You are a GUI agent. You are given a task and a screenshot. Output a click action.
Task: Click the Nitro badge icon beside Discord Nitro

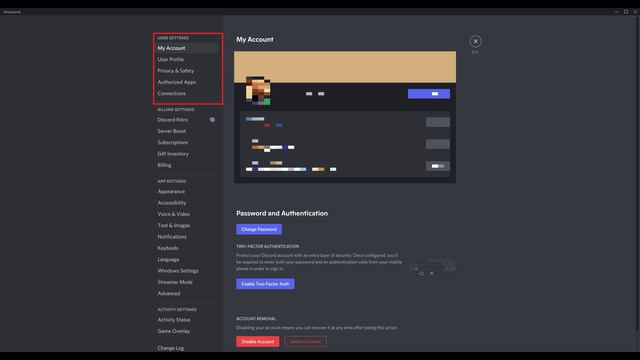coord(212,120)
